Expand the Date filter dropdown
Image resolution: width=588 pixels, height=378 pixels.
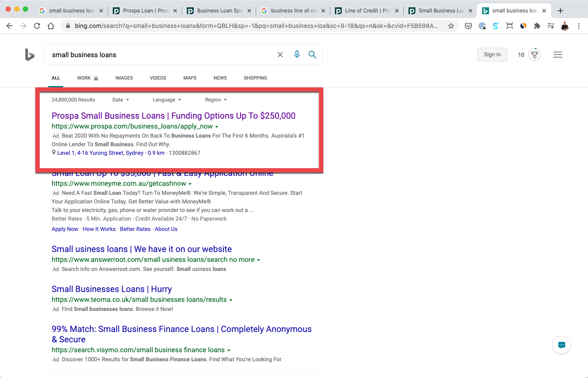click(121, 100)
